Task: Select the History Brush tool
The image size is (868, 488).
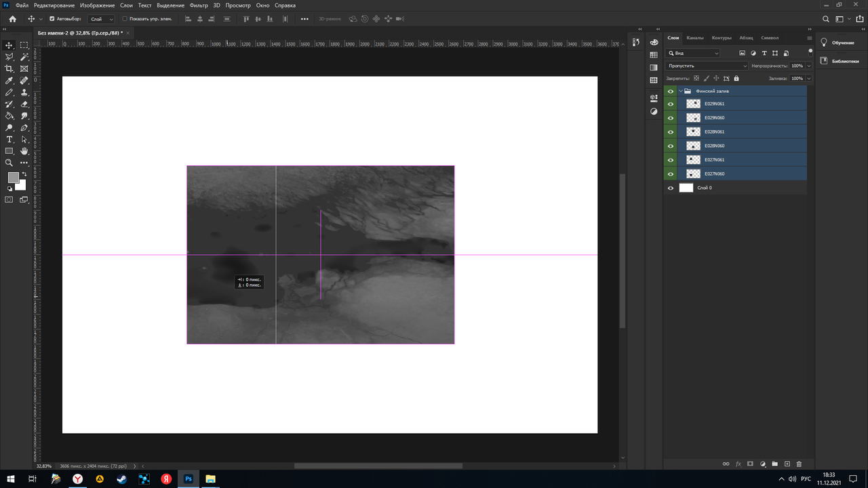Action: pyautogui.click(x=9, y=104)
